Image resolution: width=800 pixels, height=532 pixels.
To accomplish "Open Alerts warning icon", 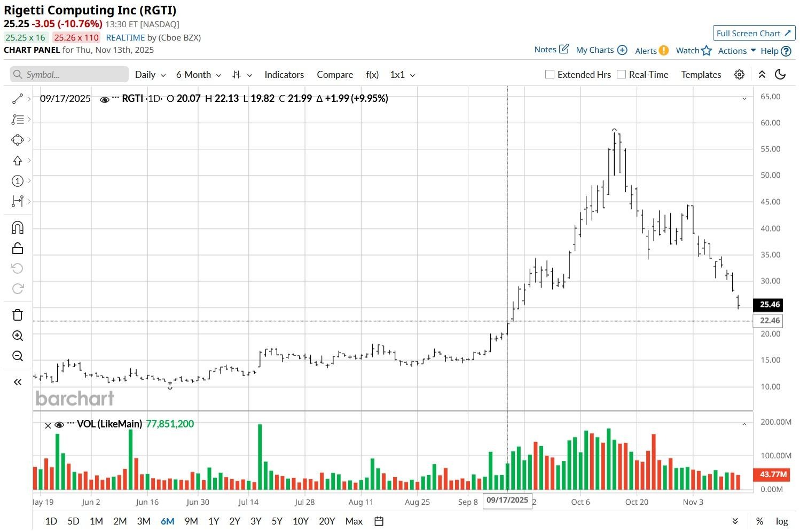I will (663, 50).
